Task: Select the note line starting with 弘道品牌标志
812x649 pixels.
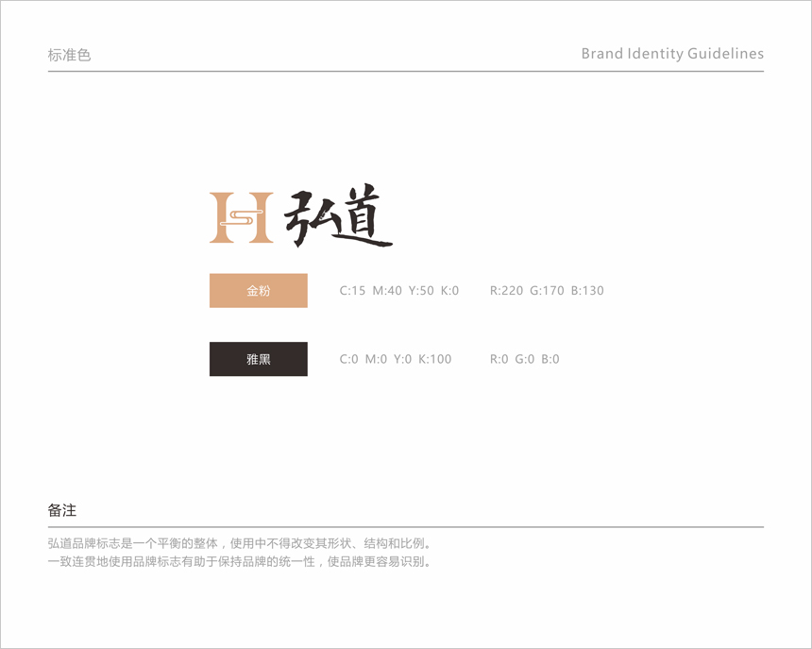Action: coord(240,543)
